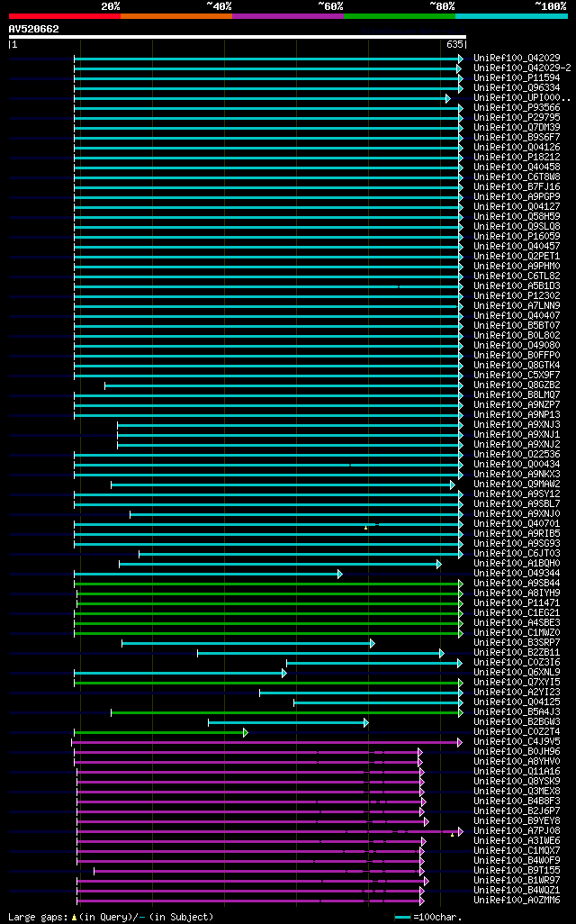576x924 pixels.
Task: Click the short cyan bar for O49344
Action: (209, 574)
